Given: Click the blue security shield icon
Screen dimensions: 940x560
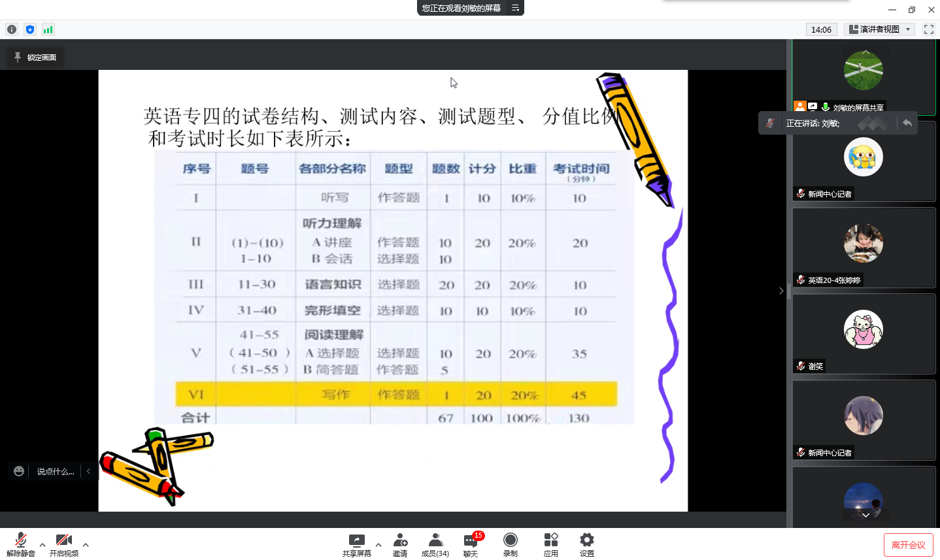Looking at the screenshot, I should (30, 29).
